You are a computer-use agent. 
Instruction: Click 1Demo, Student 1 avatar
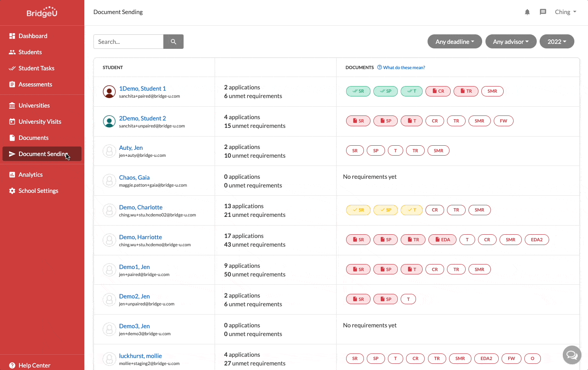click(x=109, y=91)
